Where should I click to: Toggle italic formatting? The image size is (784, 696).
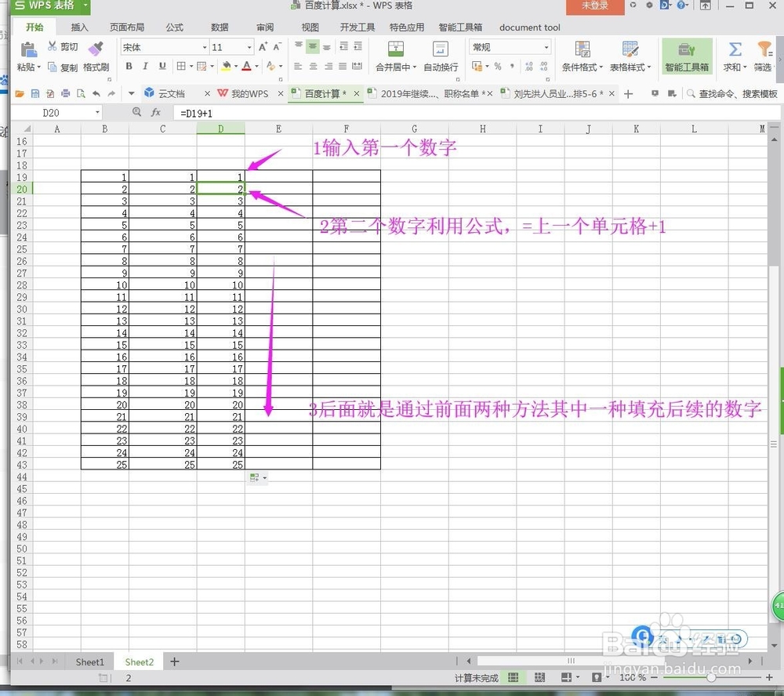coord(146,67)
